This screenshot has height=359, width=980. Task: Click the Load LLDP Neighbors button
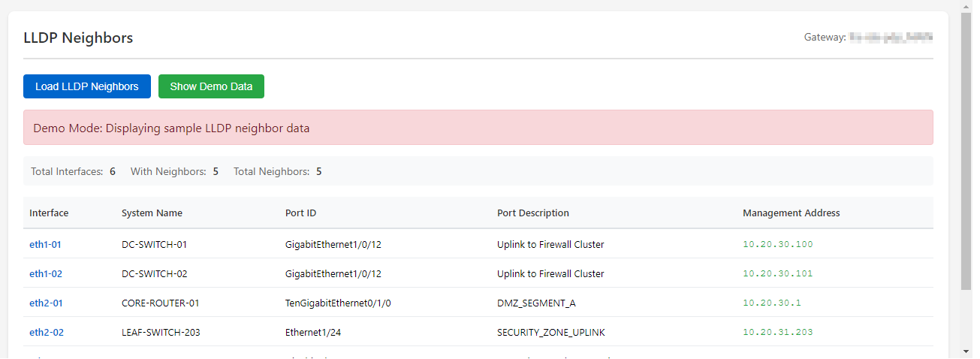coord(87,86)
